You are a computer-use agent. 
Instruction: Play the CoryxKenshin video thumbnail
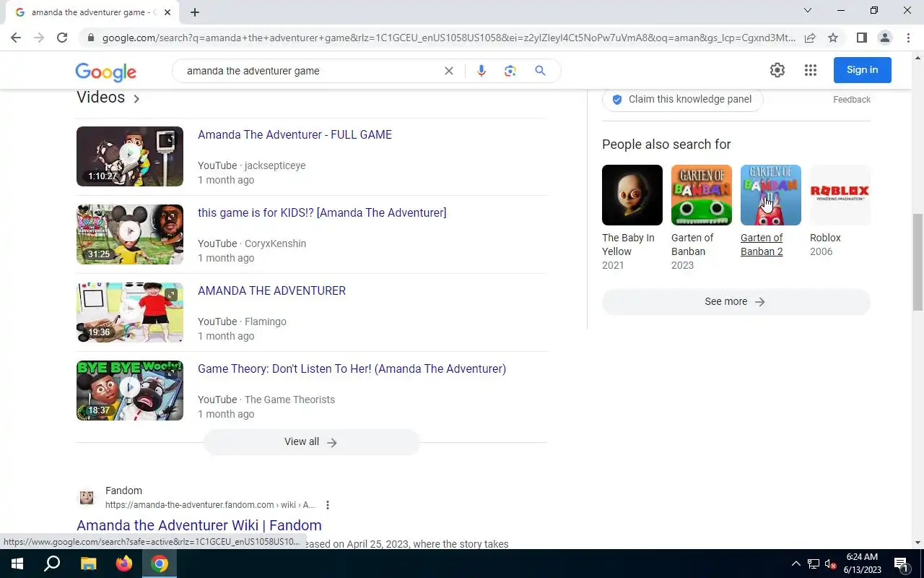coord(130,234)
